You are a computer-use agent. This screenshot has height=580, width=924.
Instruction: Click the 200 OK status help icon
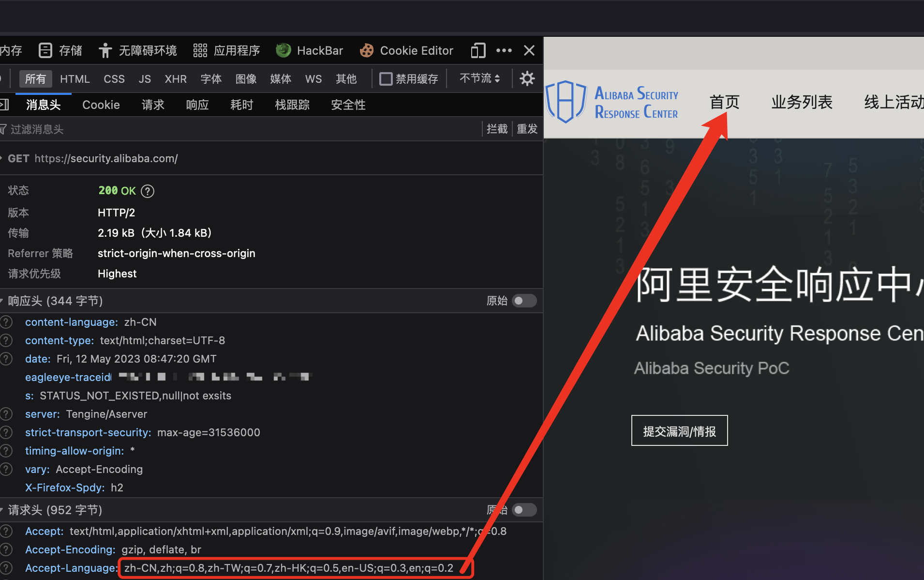pyautogui.click(x=148, y=191)
